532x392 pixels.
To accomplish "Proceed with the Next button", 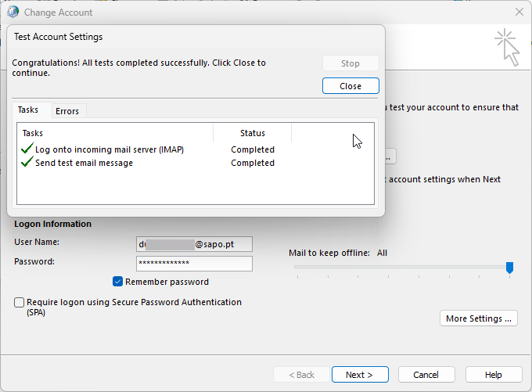I will coord(360,375).
